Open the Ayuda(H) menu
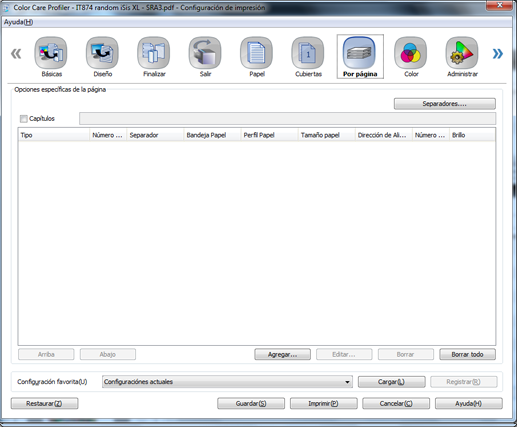The width and height of the screenshot is (517, 427). click(x=18, y=22)
